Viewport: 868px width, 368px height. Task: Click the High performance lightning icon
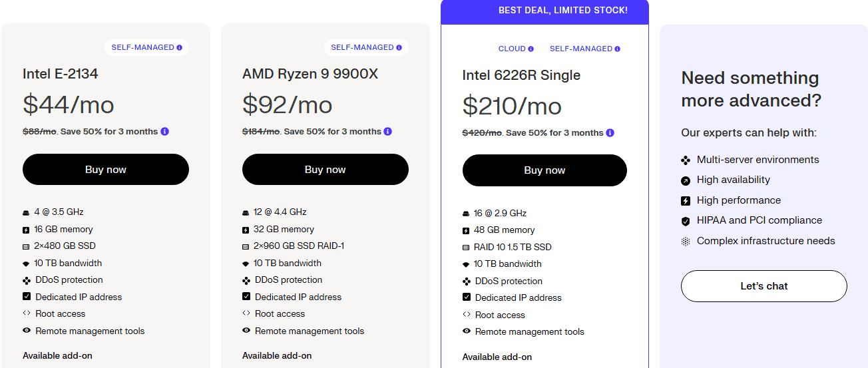pyautogui.click(x=686, y=200)
